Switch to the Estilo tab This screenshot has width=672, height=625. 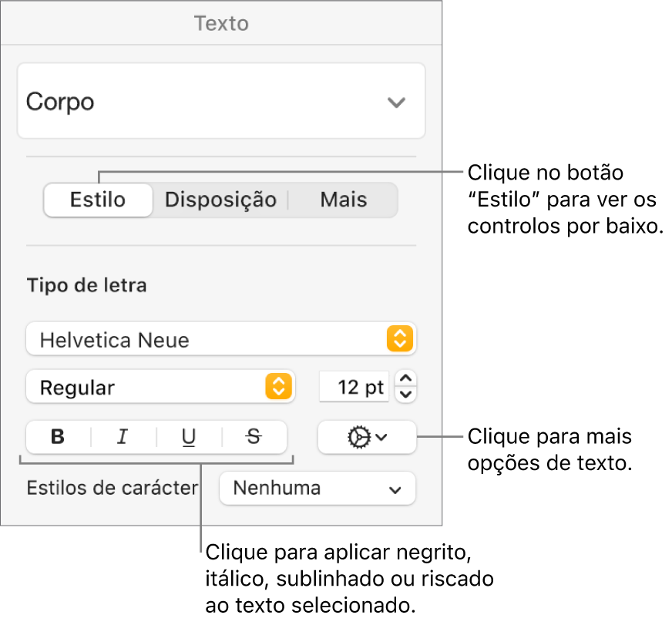coord(98,200)
